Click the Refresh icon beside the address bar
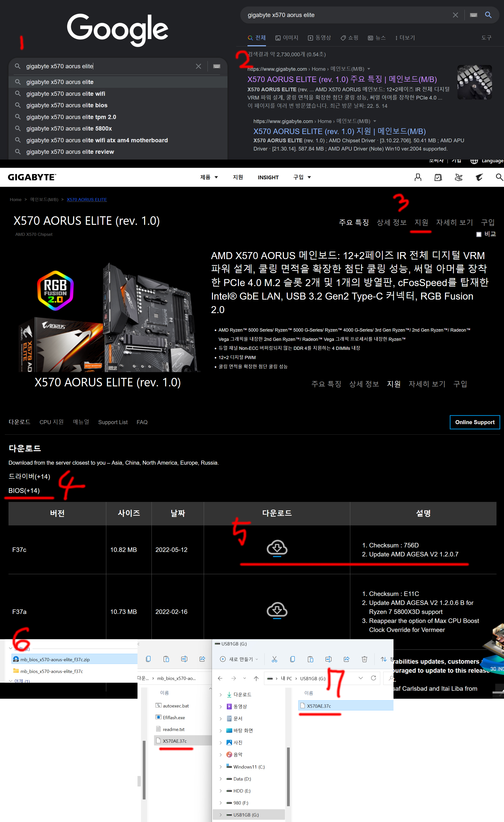 (373, 678)
